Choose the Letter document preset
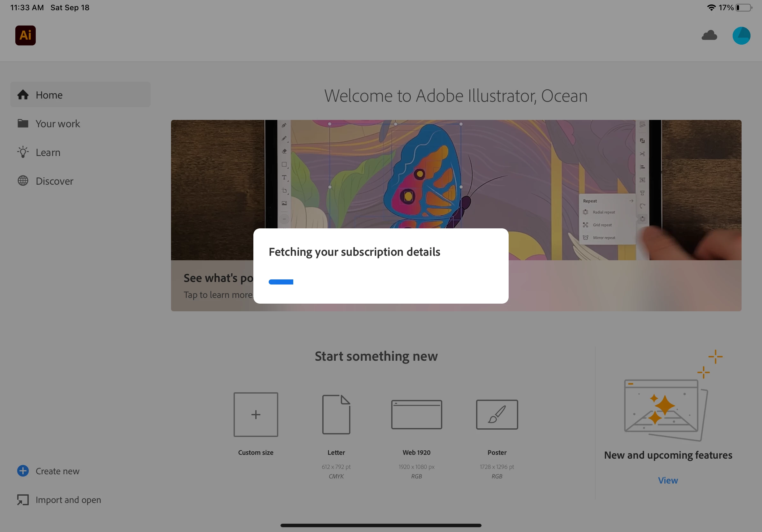Image resolution: width=762 pixels, height=532 pixels. (336, 415)
